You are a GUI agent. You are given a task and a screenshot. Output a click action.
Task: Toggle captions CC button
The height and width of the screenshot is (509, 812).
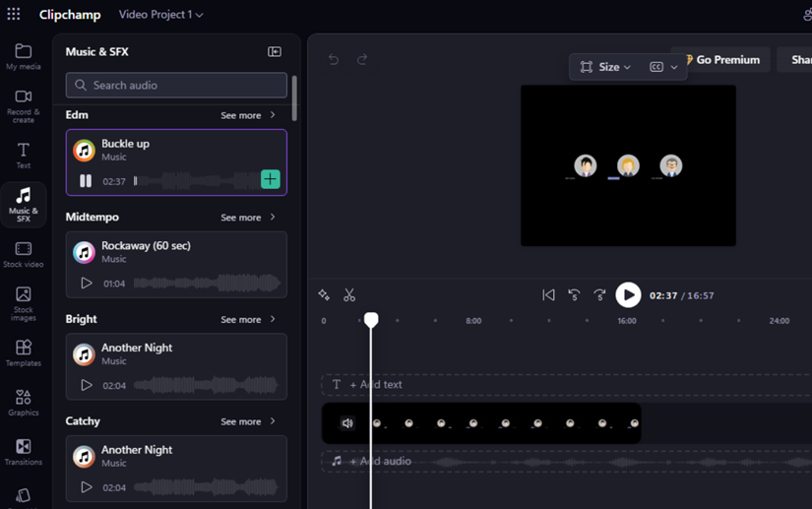tap(656, 67)
